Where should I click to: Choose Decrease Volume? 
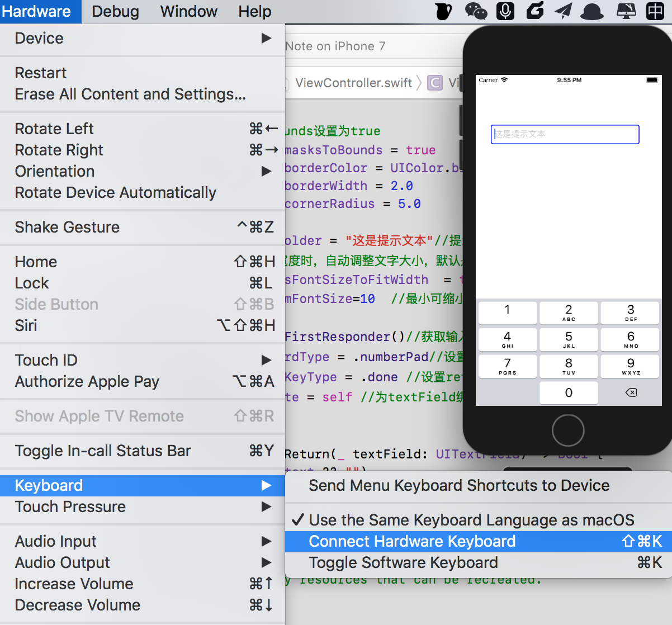(143, 605)
